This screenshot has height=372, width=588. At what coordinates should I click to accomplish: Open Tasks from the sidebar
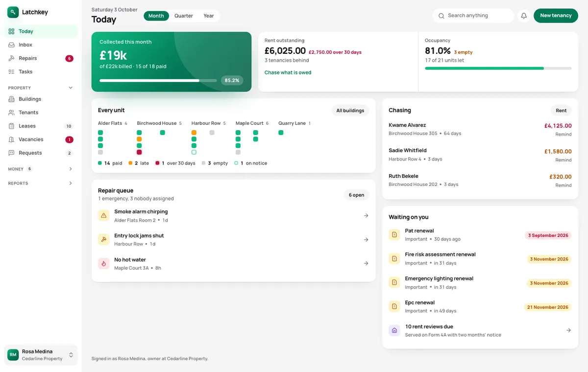(x=41, y=72)
